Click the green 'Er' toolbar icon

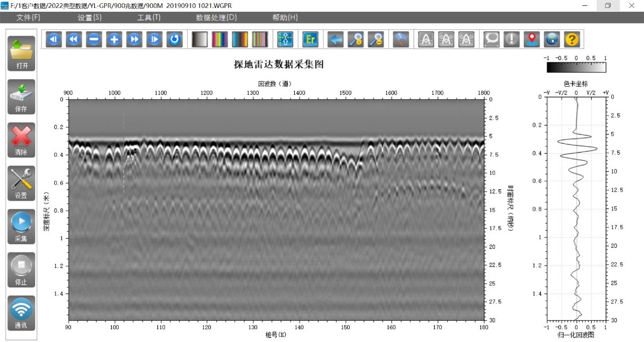pyautogui.click(x=310, y=39)
